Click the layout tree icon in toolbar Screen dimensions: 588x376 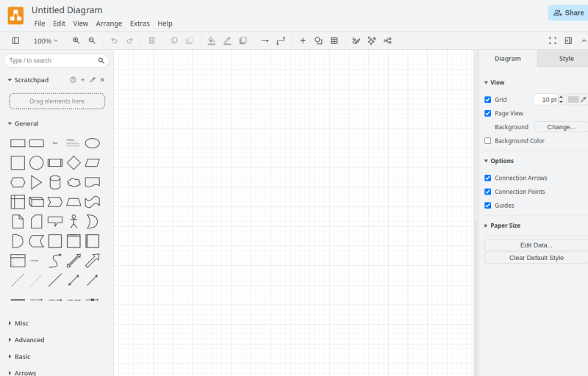388,41
